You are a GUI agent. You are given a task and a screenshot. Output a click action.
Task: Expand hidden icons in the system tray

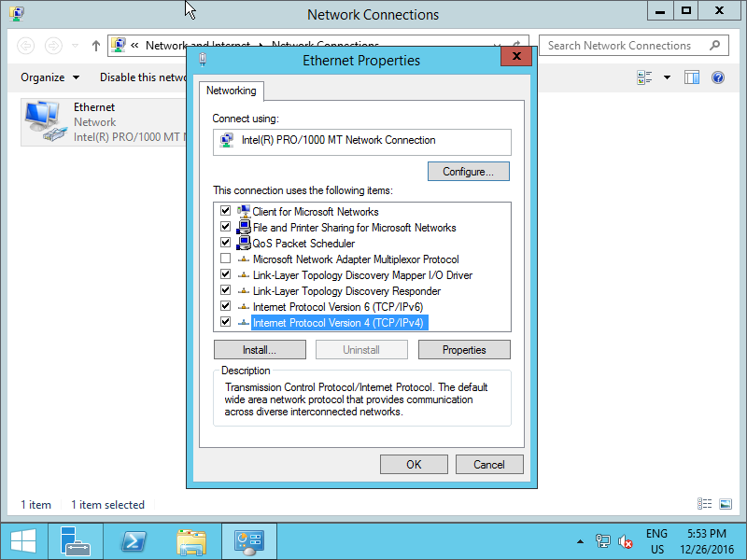click(x=580, y=541)
